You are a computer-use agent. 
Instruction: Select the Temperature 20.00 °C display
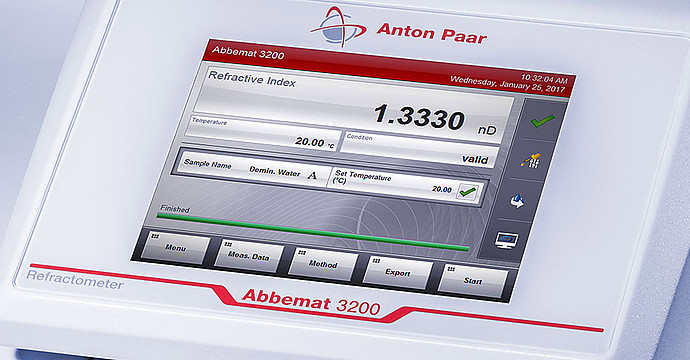point(263,133)
